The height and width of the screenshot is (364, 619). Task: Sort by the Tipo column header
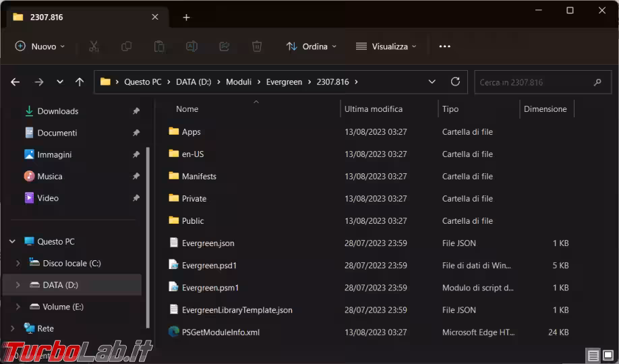pyautogui.click(x=450, y=109)
